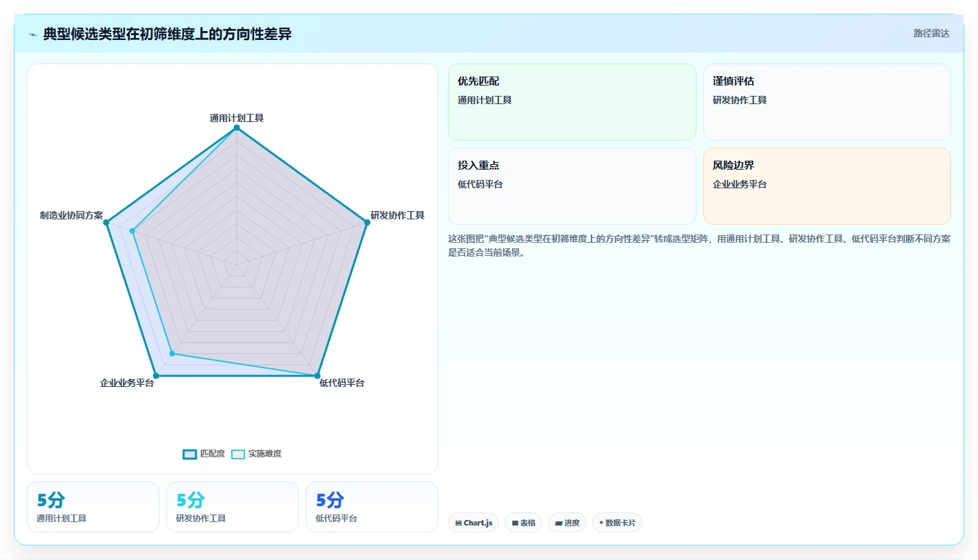
Task: Click the 进度 tag icon
Action: pos(558,523)
